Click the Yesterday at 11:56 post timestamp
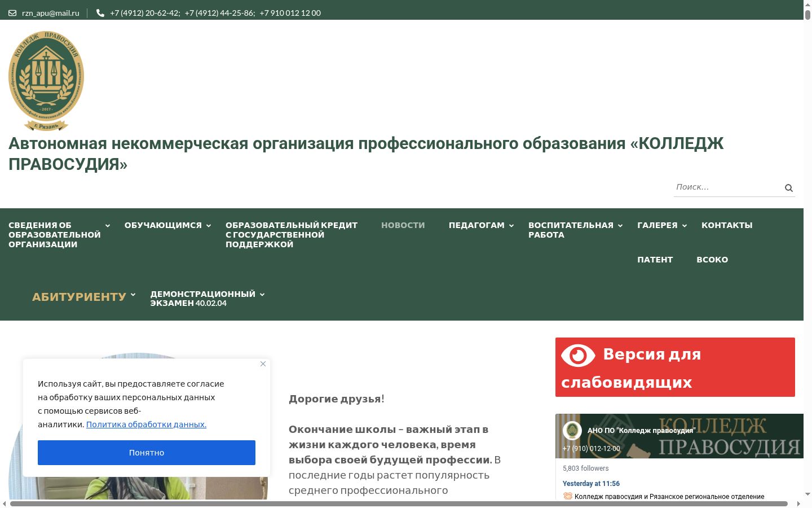This screenshot has height=508, width=812. click(591, 484)
